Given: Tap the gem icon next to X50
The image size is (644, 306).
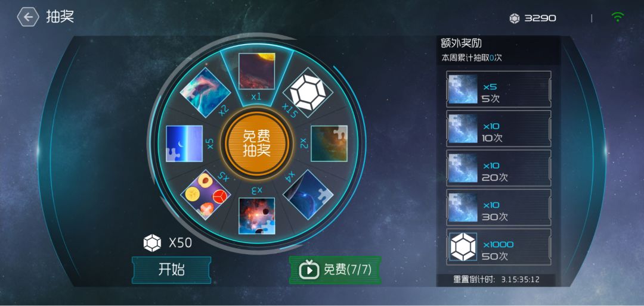Looking at the screenshot, I should (152, 243).
